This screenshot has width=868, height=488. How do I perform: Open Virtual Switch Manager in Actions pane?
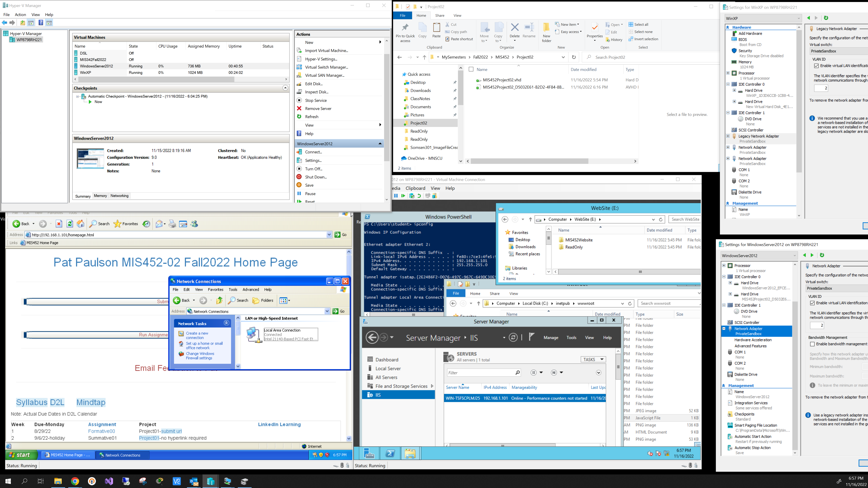pos(326,67)
